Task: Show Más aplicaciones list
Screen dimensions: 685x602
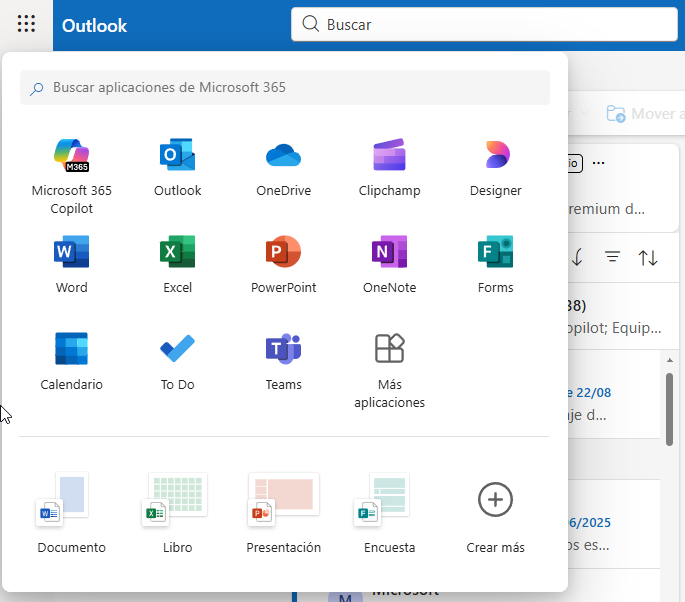Action: (389, 371)
